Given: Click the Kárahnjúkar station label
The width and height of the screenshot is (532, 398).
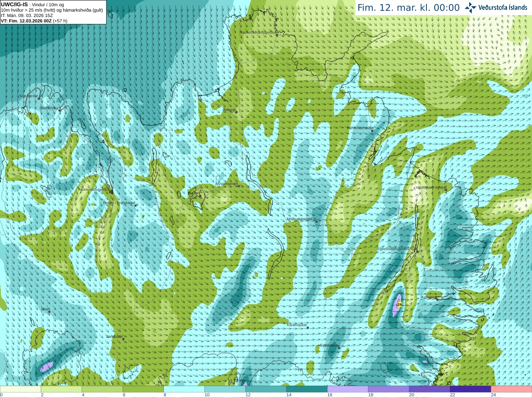Looking at the screenshot, I should tap(297, 325).
